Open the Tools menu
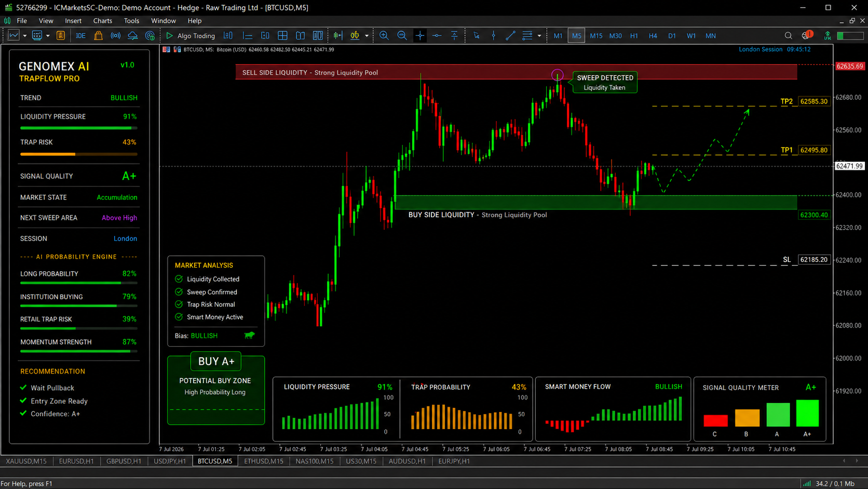The width and height of the screenshot is (868, 489). [x=131, y=21]
